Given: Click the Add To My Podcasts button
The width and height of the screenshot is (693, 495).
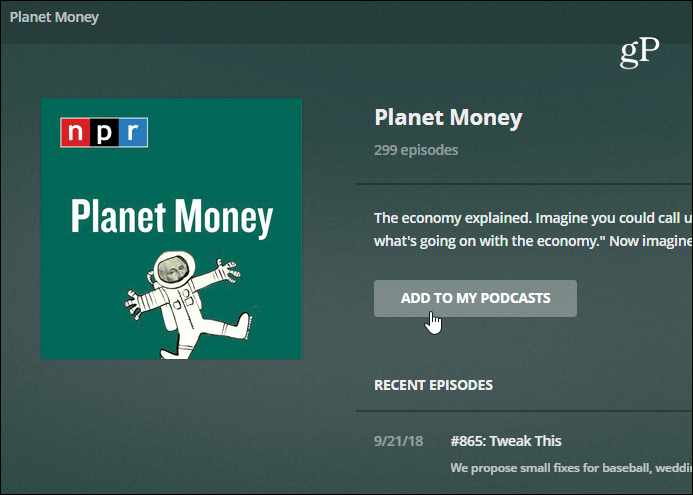Looking at the screenshot, I should click(475, 298).
